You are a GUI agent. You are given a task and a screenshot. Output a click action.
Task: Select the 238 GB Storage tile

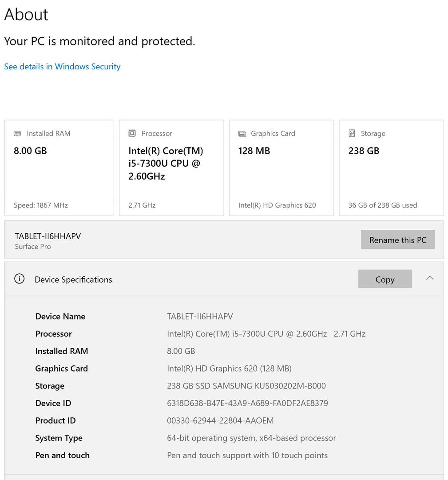[x=391, y=168]
